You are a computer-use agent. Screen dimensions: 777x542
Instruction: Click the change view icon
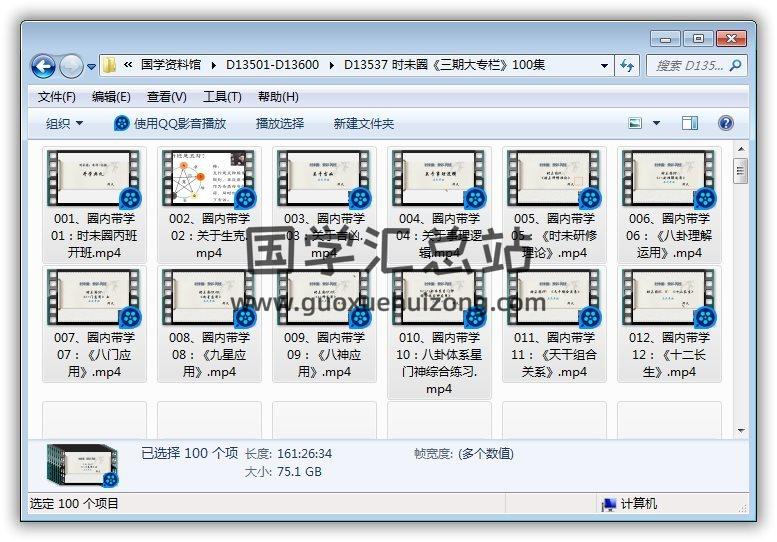(x=635, y=123)
